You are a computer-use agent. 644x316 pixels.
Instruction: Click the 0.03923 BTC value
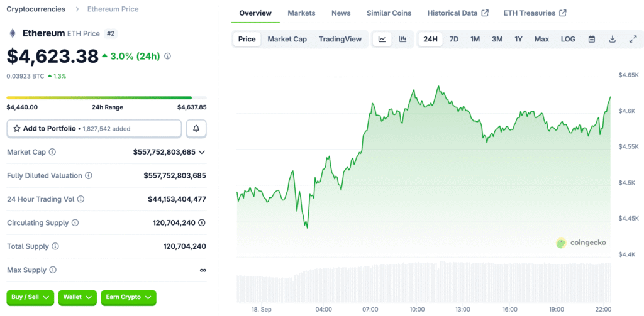click(x=25, y=76)
